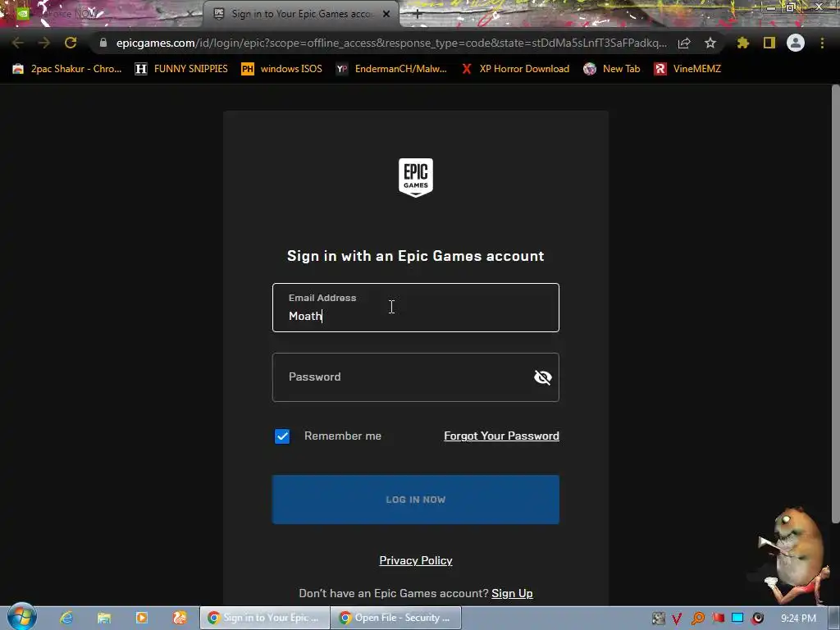Screen dimensions: 840x630
Task: Open a new tab with the plus button
Action: [x=418, y=14]
